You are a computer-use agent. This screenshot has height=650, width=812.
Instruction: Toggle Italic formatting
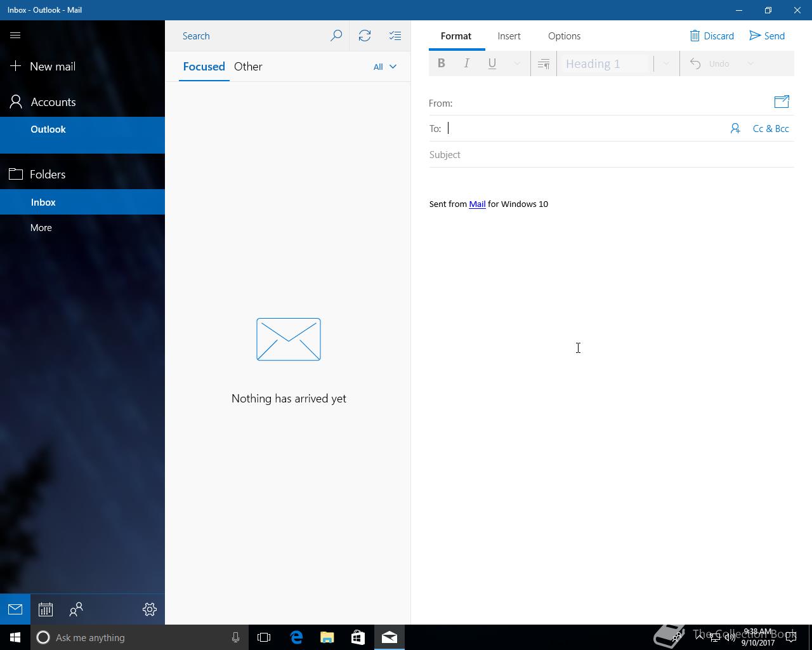[467, 63]
